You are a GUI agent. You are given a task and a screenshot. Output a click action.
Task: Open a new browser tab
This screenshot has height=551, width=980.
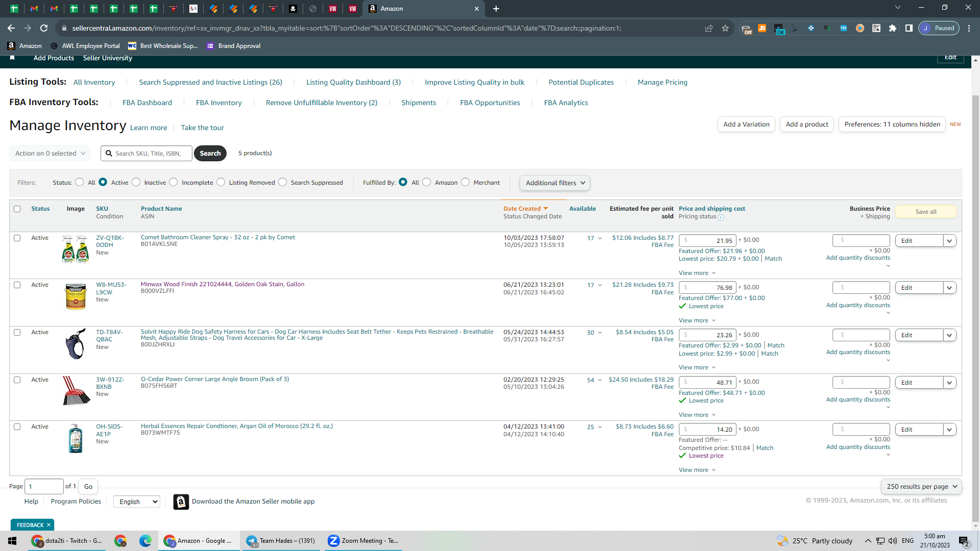[496, 9]
